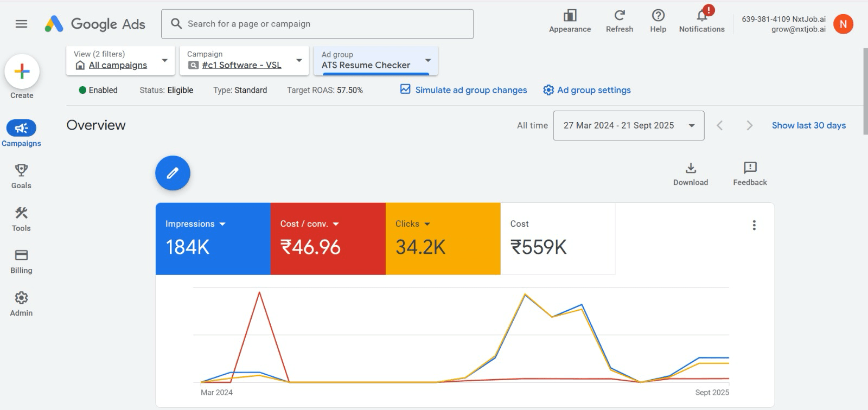
Task: Open the Tools wrench icon
Action: [21, 213]
